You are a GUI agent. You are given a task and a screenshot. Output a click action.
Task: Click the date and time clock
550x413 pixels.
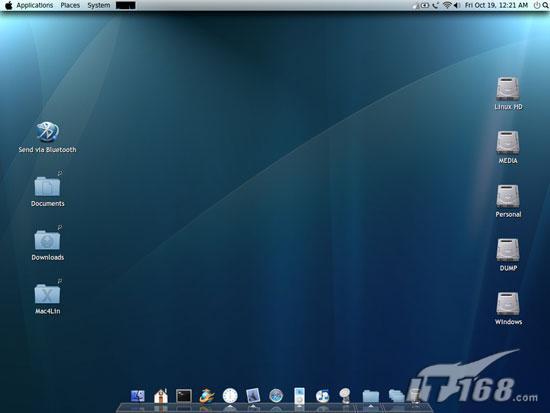pos(496,5)
